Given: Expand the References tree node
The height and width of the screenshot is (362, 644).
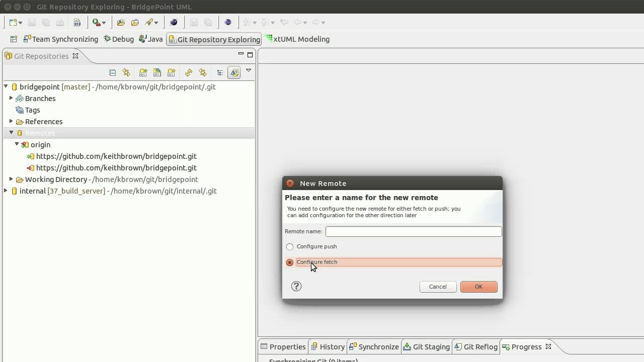Looking at the screenshot, I should point(11,121).
